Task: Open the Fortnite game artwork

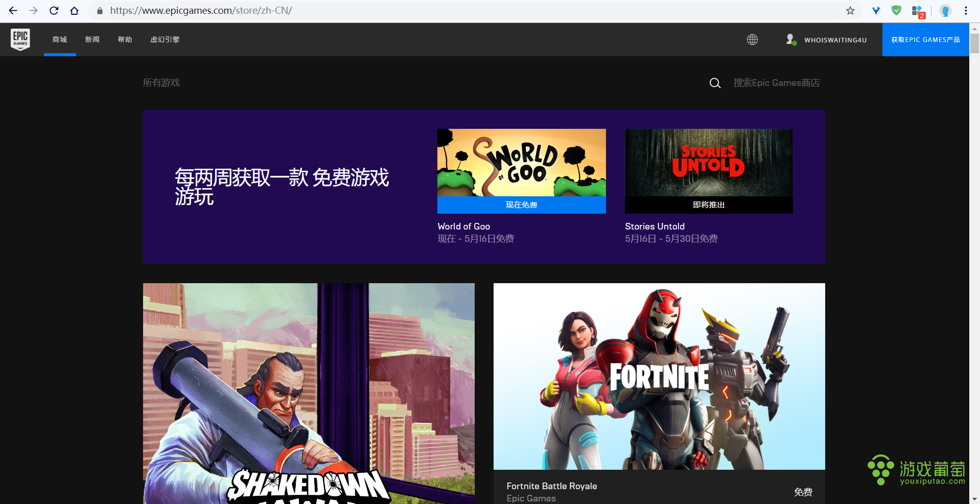Action: point(659,376)
